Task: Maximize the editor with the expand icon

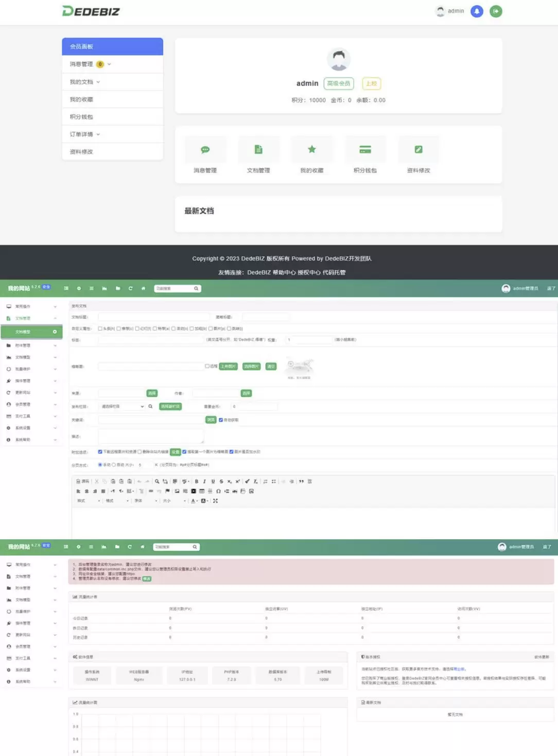Action: pos(215,501)
